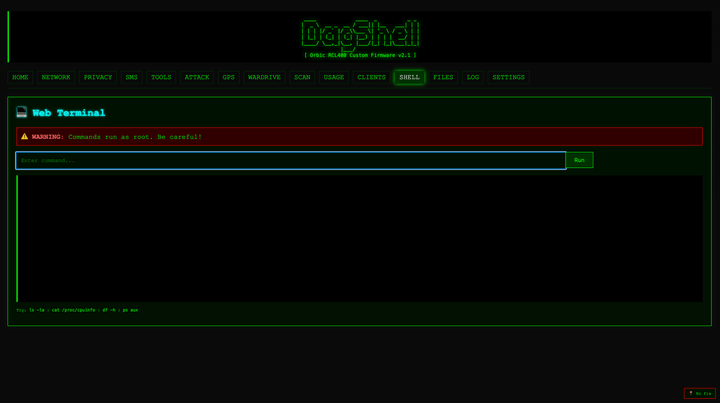Open the CLIENTS tab
This screenshot has height=403, width=720.
tap(371, 77)
